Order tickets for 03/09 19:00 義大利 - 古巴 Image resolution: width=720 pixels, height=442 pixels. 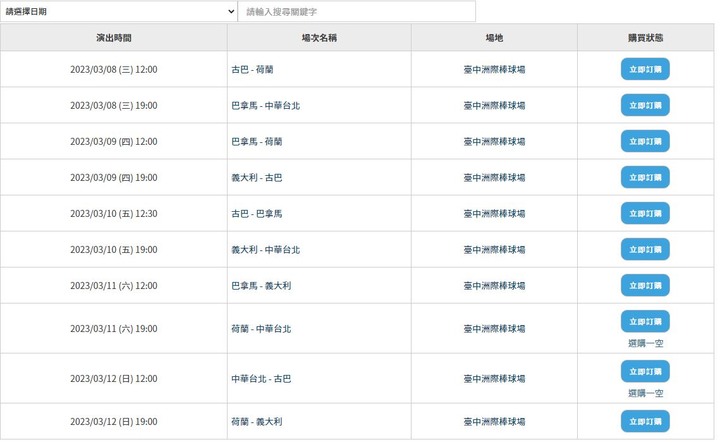645,177
